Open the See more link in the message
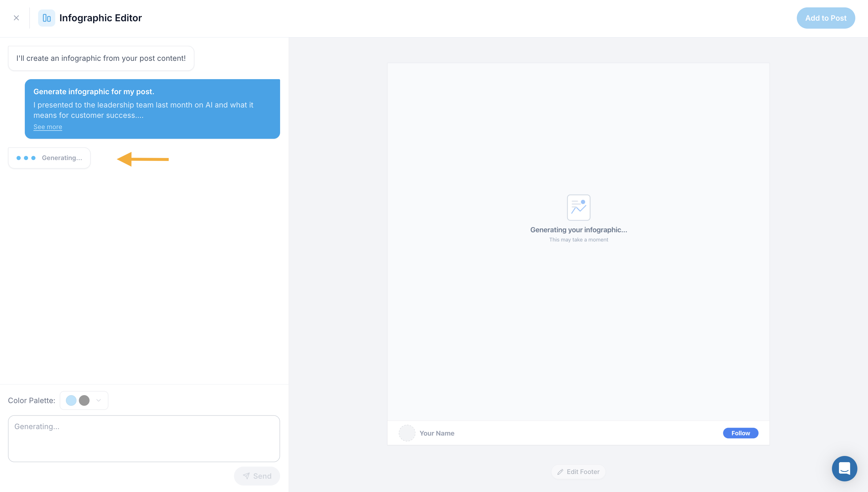 pos(48,127)
